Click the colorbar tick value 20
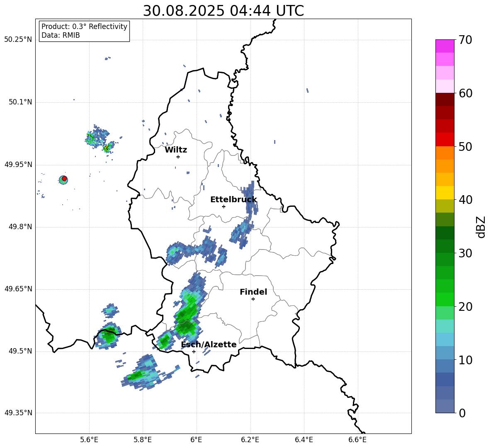The image size is (491, 448). 465,307
